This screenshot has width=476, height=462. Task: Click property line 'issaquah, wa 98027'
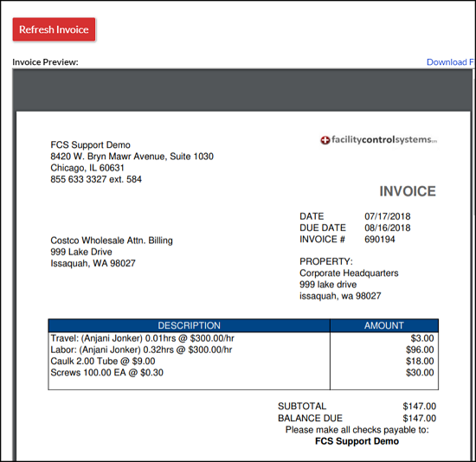340,296
